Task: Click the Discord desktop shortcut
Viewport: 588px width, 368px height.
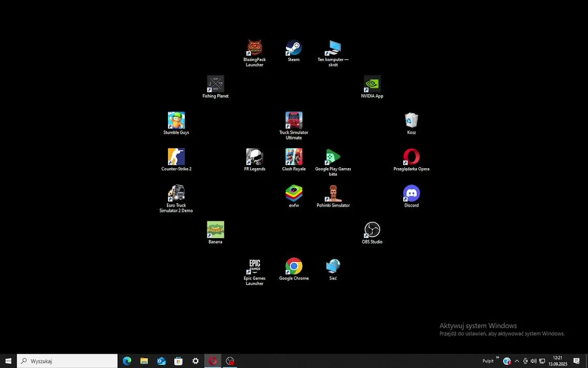Action: [411, 196]
